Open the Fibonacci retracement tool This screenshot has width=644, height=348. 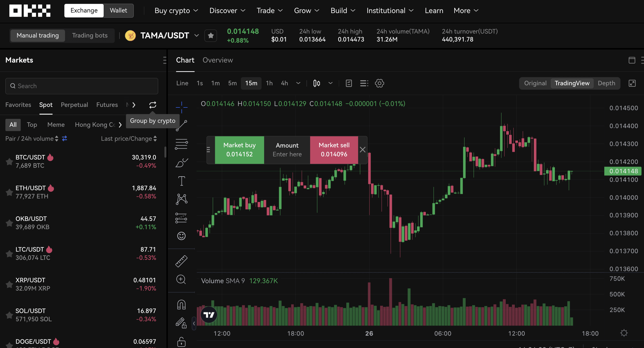click(x=181, y=144)
